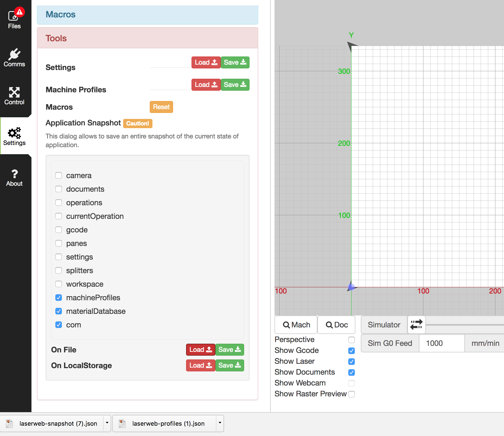Enable the camera snapshot checkbox
The height and width of the screenshot is (436, 504).
[59, 175]
